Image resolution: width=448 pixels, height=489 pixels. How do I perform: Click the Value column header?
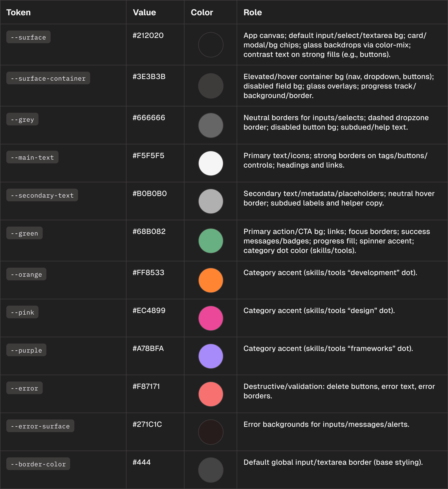coord(144,12)
